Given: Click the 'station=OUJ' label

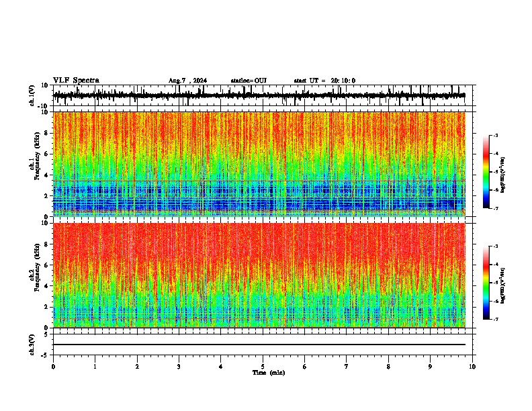Looking at the screenshot, I should (249, 81).
